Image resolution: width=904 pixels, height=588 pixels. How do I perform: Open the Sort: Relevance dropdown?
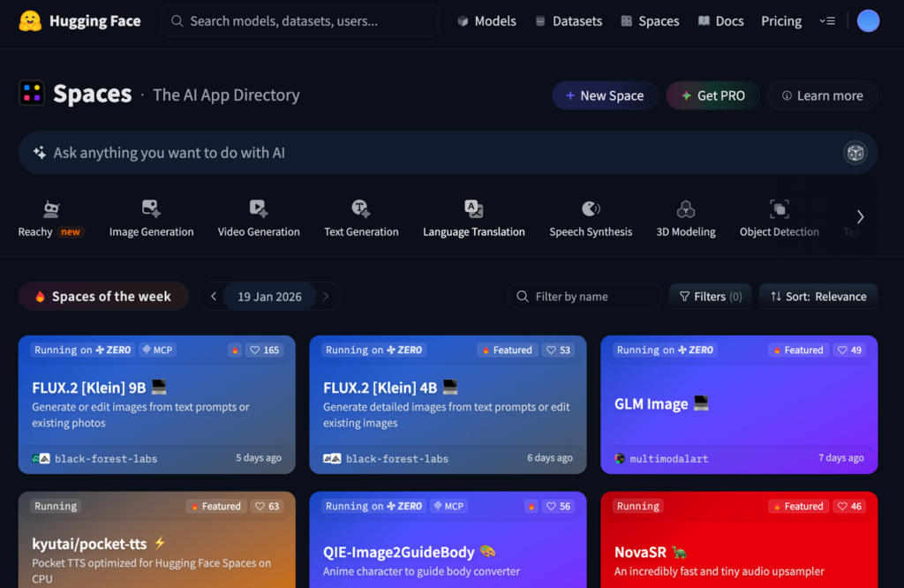tap(817, 297)
